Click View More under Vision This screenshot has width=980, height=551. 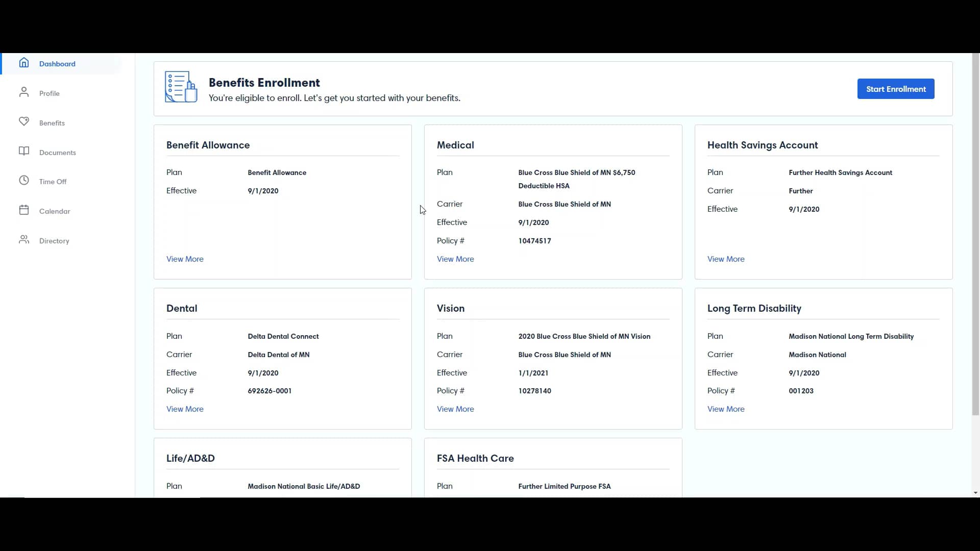pos(455,409)
